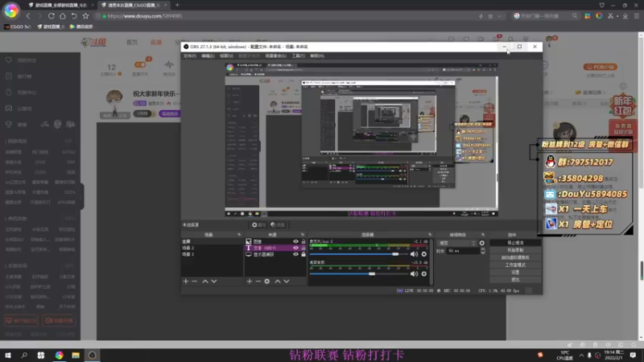Add a new source in OBS sources panel
The height and width of the screenshot is (362, 644).
[250, 282]
